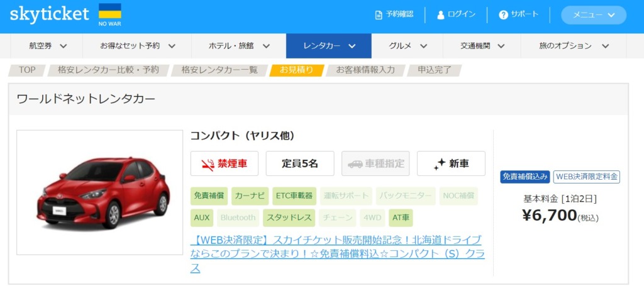Click the AUX tag

pyautogui.click(x=202, y=218)
